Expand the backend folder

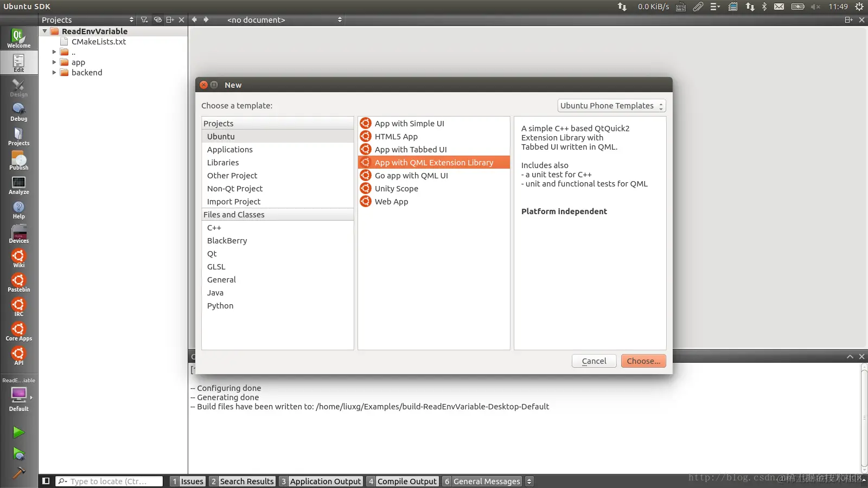tap(54, 73)
